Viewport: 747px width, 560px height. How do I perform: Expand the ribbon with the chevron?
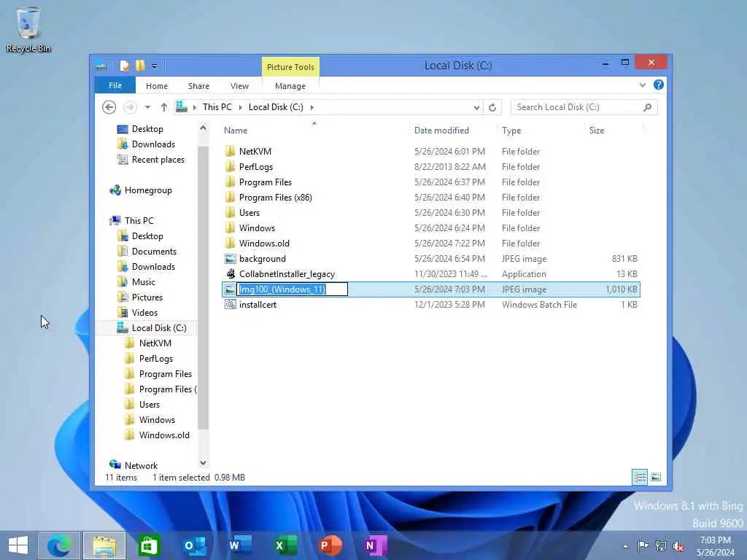click(643, 85)
